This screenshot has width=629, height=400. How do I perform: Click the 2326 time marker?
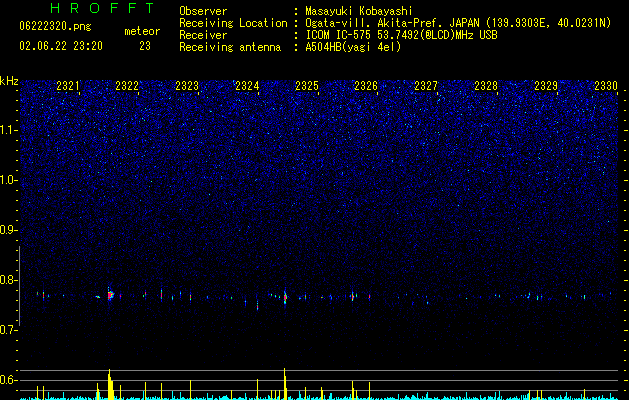[x=366, y=86]
